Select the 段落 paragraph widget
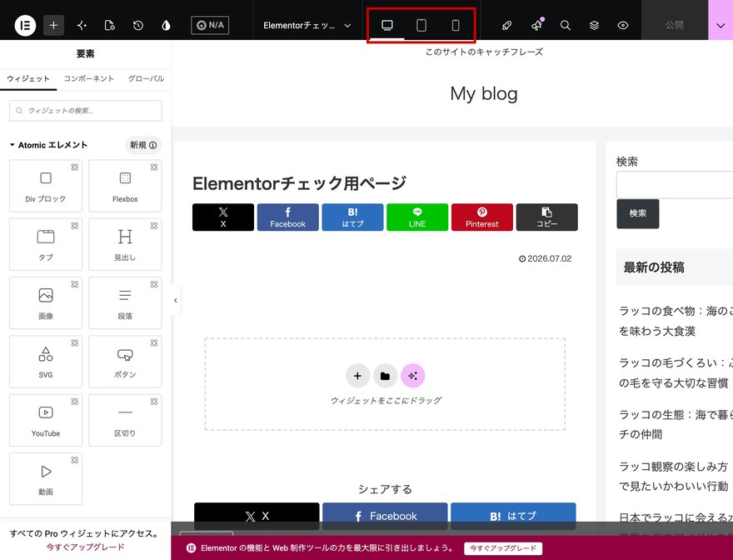Image resolution: width=733 pixels, height=560 pixels. (x=125, y=302)
